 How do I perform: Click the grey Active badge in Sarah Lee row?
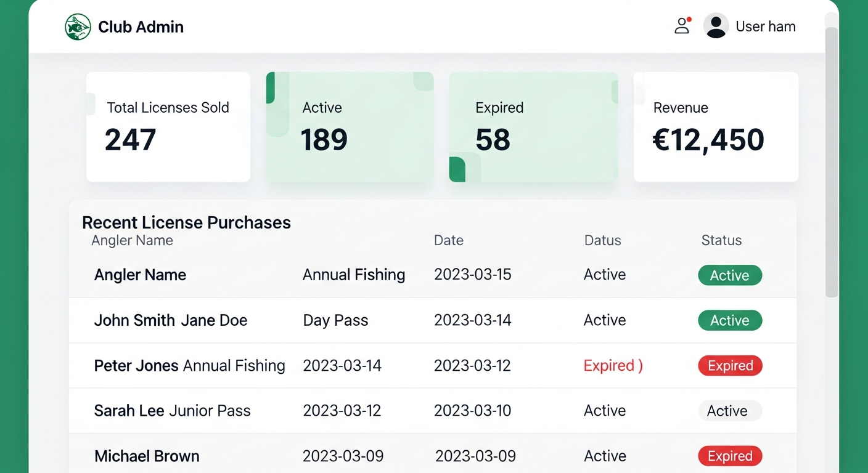tap(730, 411)
